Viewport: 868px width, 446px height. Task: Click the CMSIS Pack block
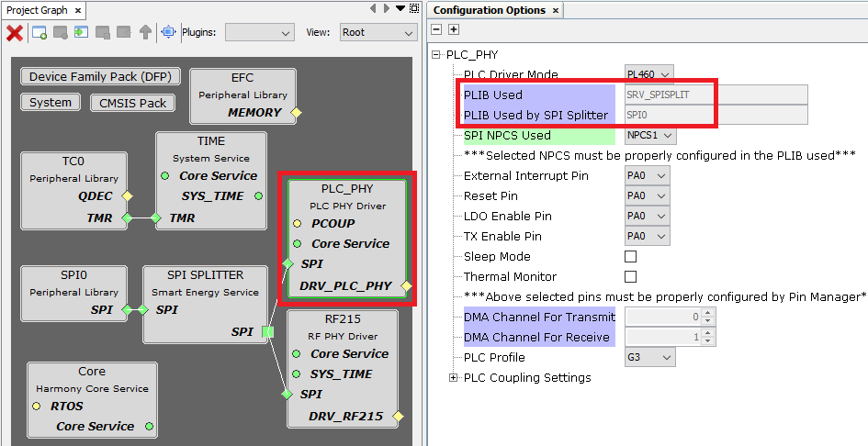tap(133, 103)
